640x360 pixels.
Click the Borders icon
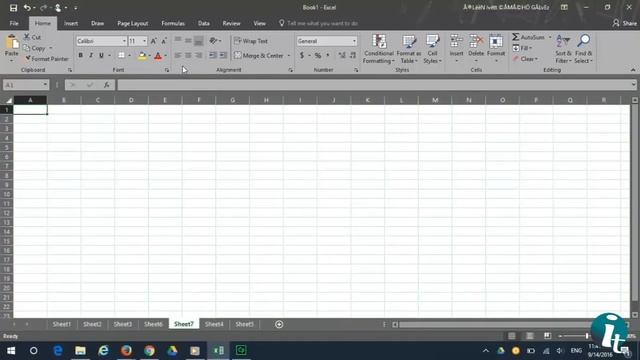point(121,55)
